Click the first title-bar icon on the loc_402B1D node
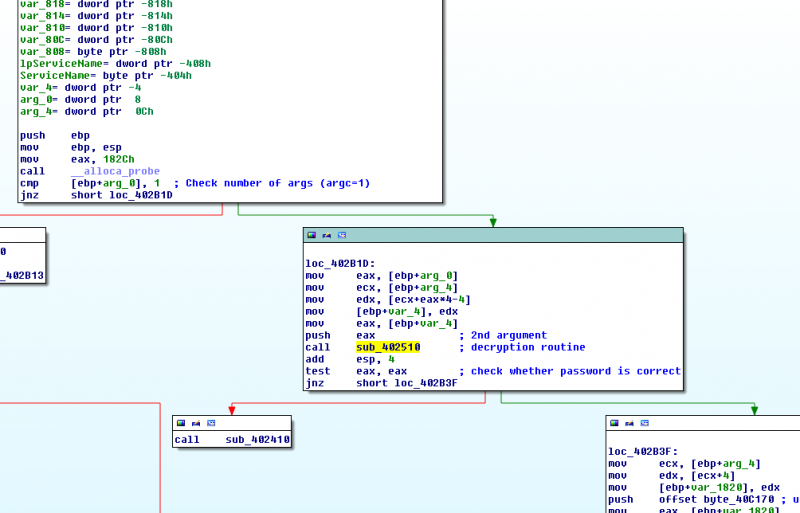The height and width of the screenshot is (513, 800). [312, 235]
